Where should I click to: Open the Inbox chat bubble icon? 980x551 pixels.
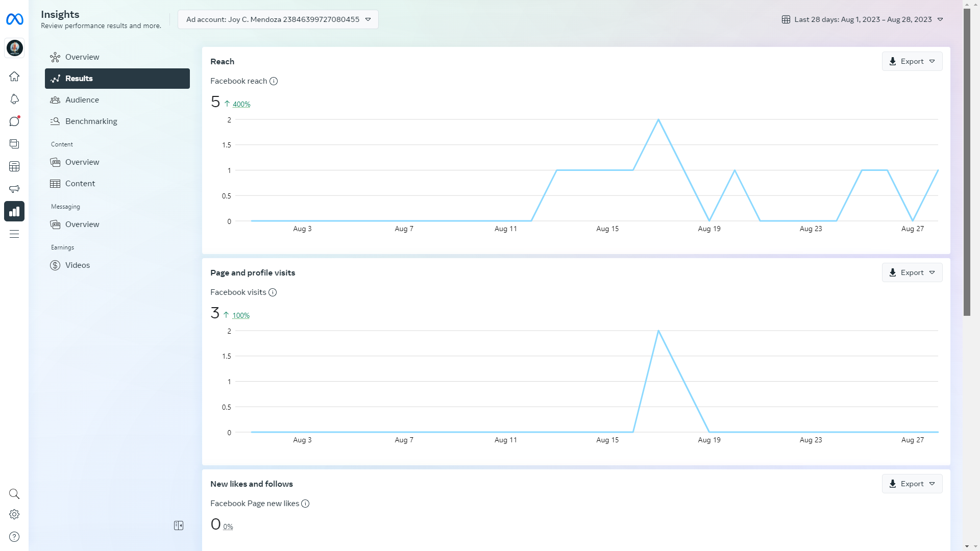pos(14,121)
